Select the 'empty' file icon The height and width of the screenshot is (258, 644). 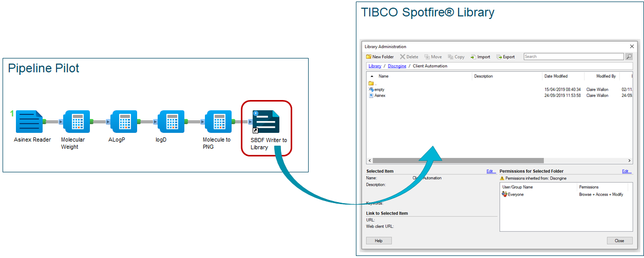(x=371, y=89)
